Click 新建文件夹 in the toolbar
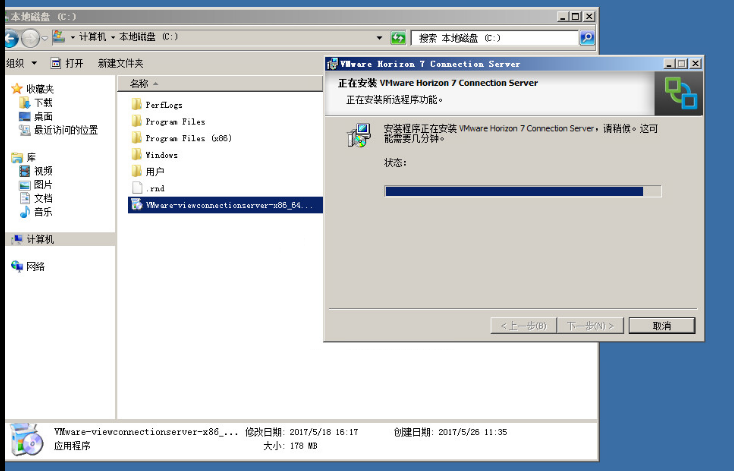Image resolution: width=734 pixels, height=471 pixels. pos(120,63)
